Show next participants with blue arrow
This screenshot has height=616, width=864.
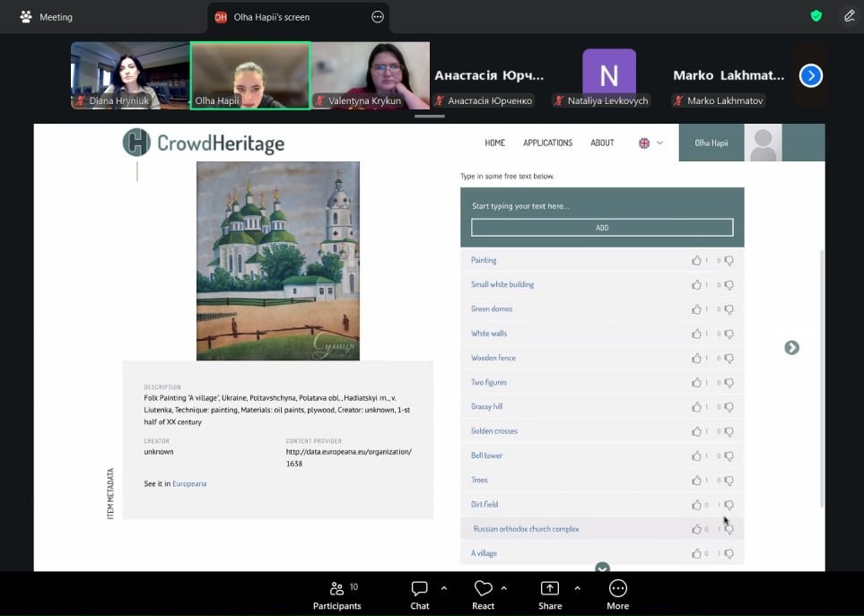pos(810,76)
